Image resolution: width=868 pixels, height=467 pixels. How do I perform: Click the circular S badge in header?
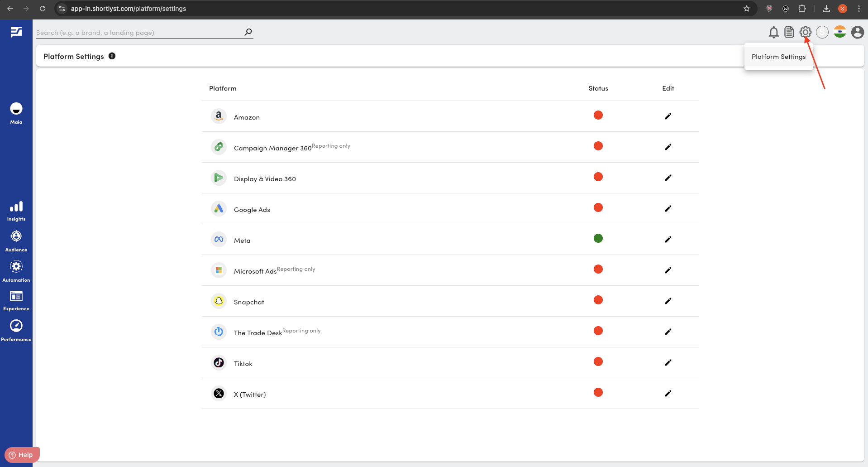822,32
